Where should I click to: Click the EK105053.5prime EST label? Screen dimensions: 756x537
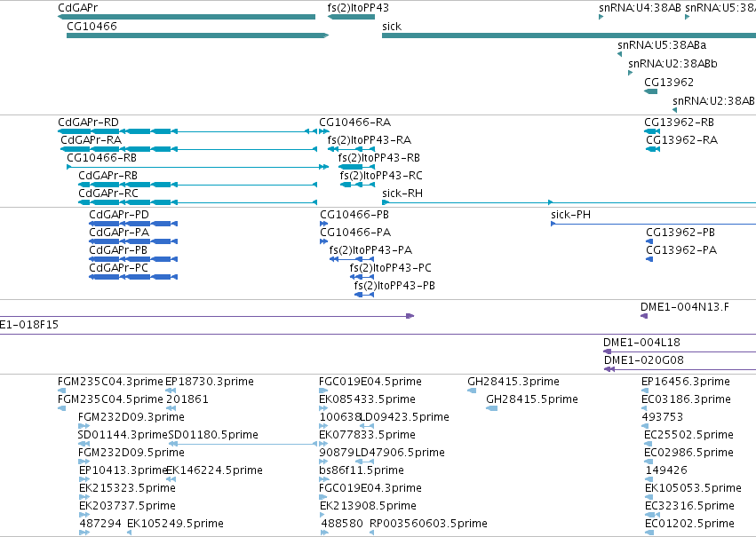point(693,488)
